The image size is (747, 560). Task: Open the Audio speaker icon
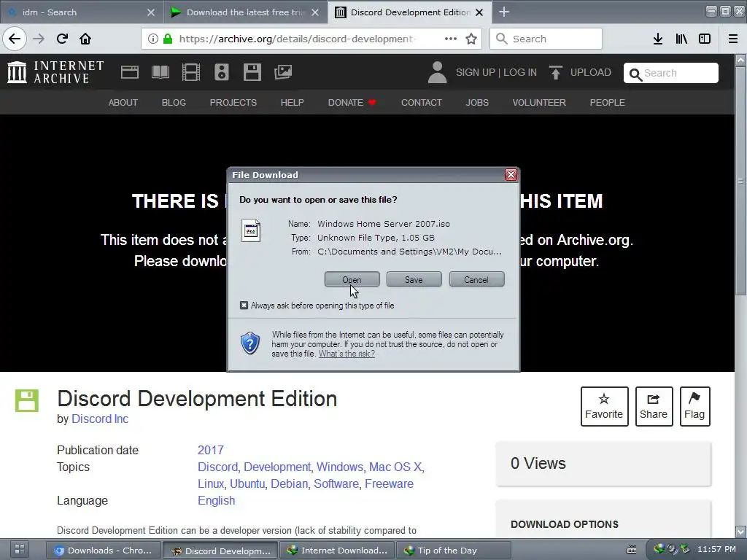[222, 72]
